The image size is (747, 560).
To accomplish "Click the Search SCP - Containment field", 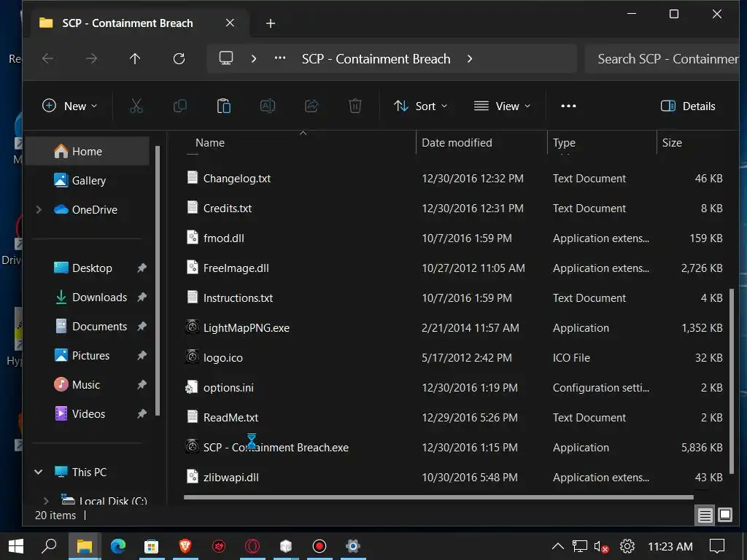I will click(x=662, y=58).
